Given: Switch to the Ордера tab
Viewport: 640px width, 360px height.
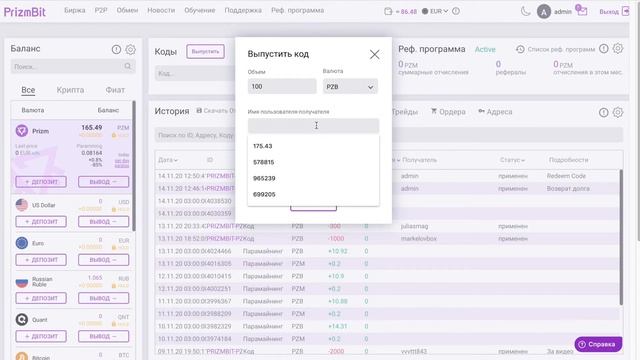Looking at the screenshot, I should click(448, 111).
